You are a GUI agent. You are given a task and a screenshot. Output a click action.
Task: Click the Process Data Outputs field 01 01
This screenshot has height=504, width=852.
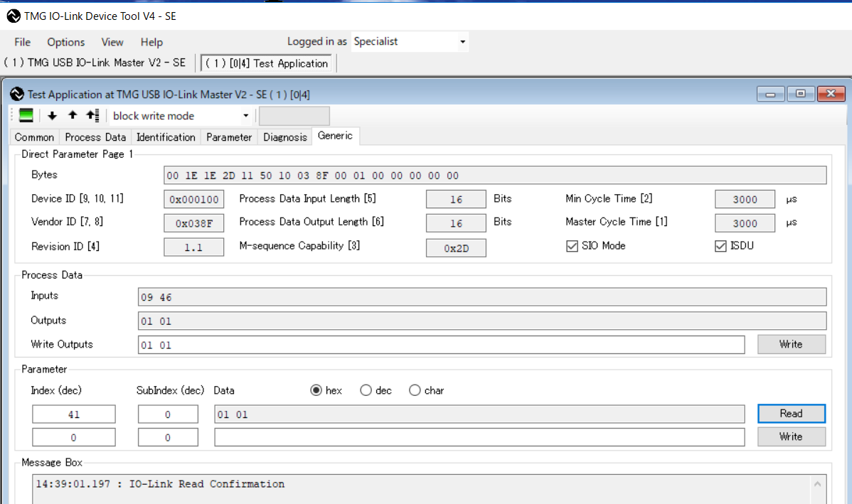[x=482, y=321]
